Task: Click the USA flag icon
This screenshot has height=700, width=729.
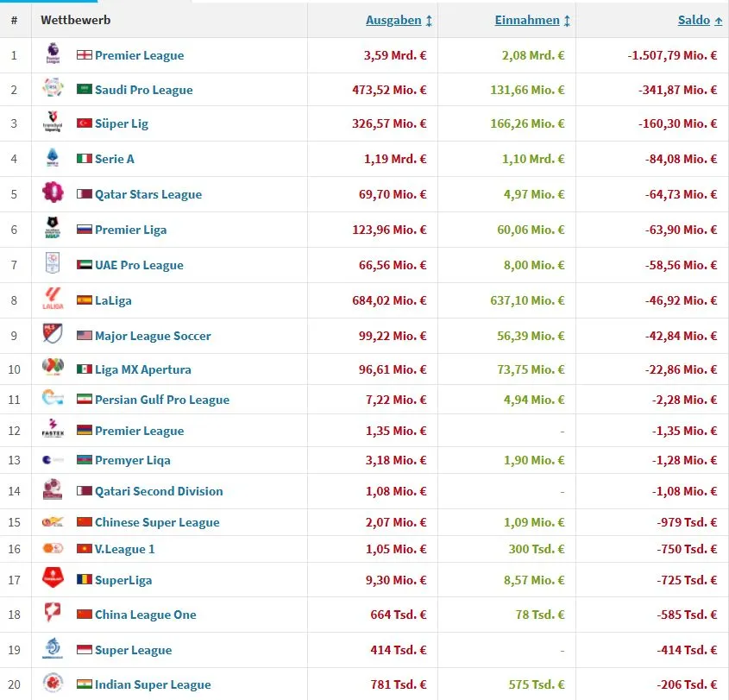Action: [x=85, y=336]
